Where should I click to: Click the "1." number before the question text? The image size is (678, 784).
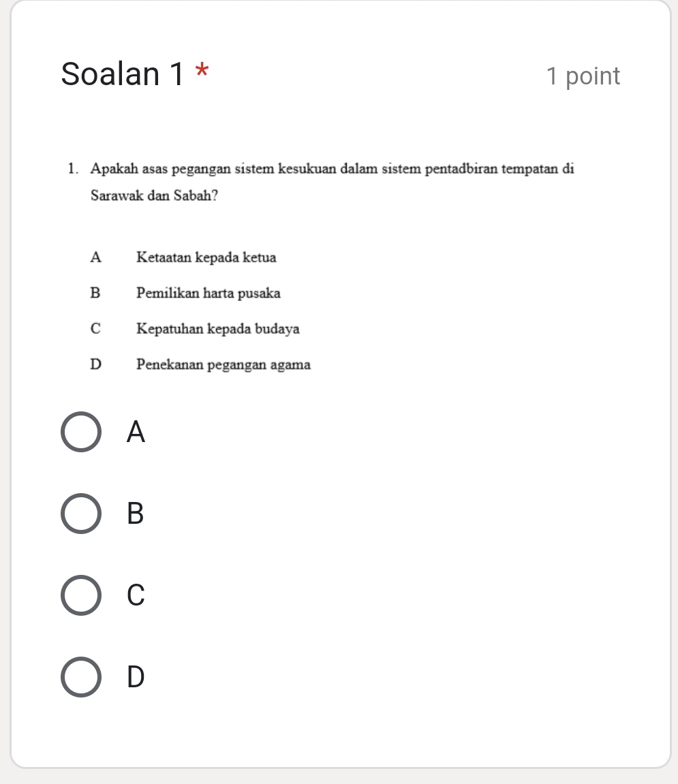pyautogui.click(x=73, y=168)
